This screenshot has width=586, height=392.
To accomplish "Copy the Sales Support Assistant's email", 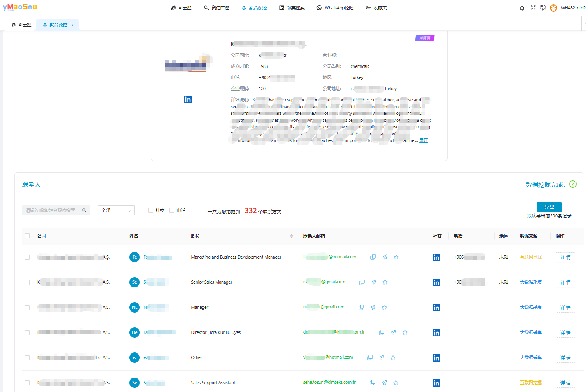I will coord(373,383).
